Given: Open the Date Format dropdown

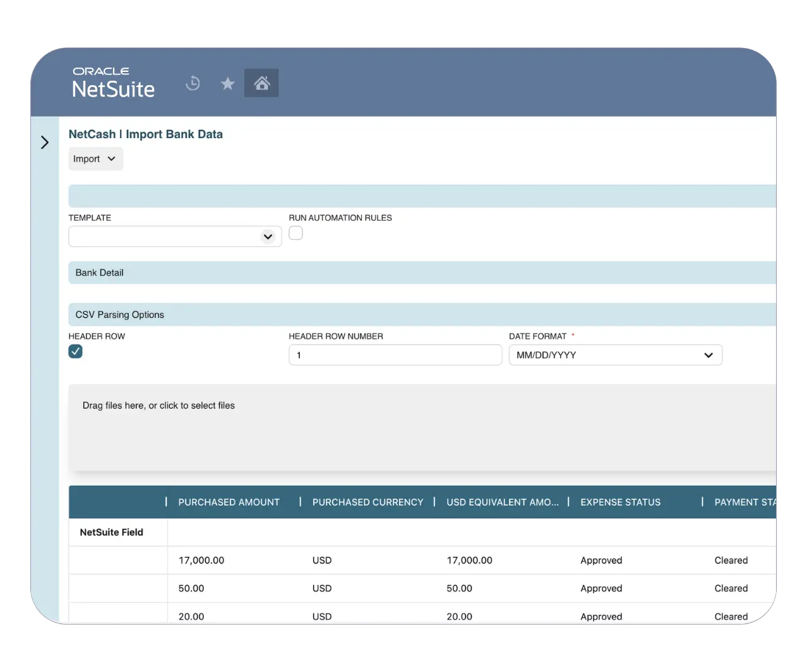Looking at the screenshot, I should (616, 355).
